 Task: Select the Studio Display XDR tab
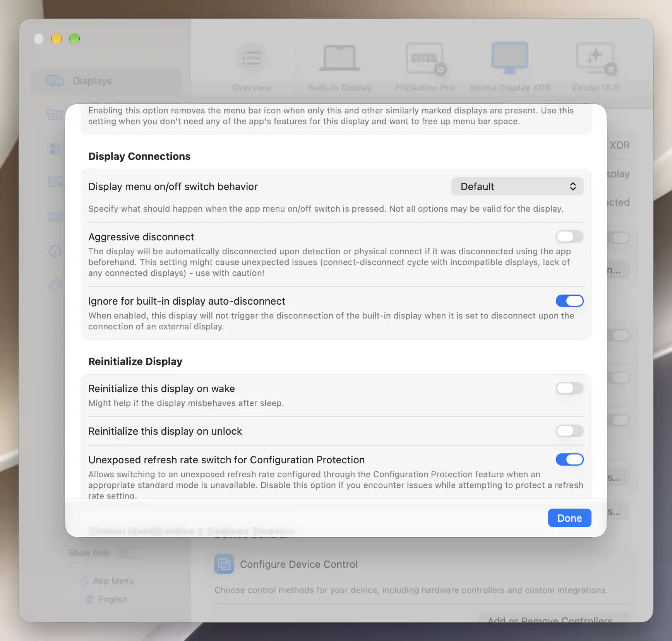510,67
